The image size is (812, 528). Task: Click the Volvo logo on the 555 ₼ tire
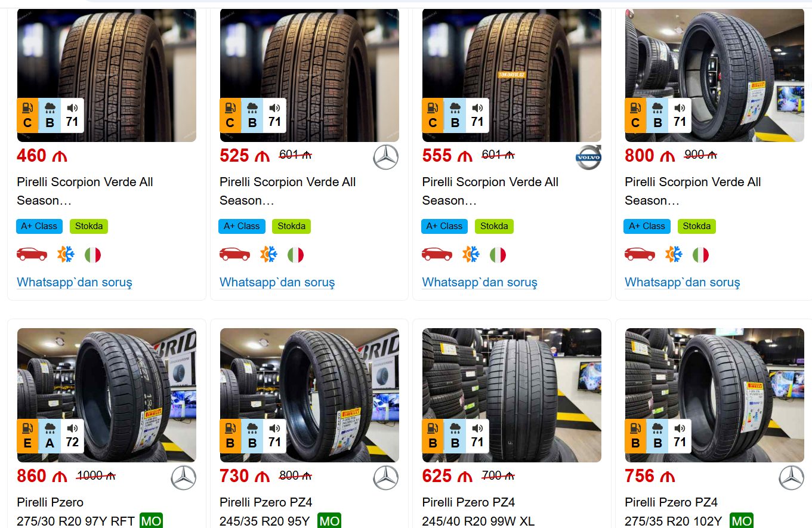[x=588, y=158]
